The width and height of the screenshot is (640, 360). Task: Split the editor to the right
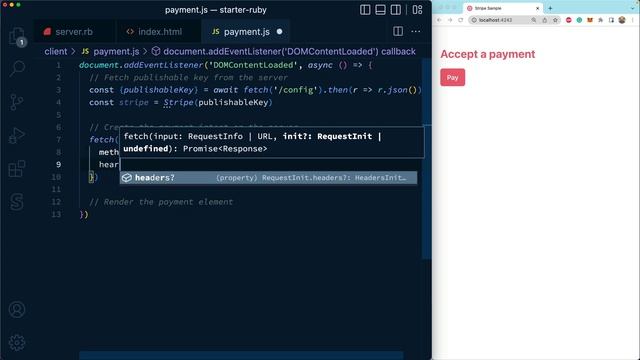pyautogui.click(x=398, y=31)
